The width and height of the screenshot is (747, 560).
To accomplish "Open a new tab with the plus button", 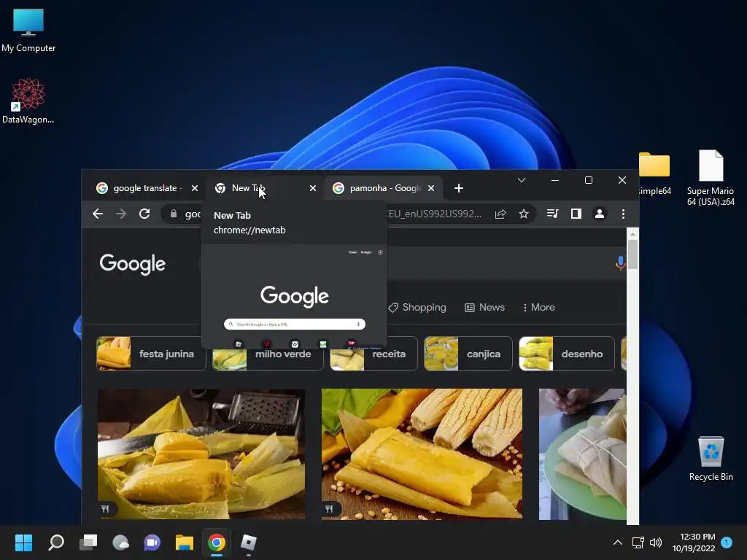I will point(459,188).
